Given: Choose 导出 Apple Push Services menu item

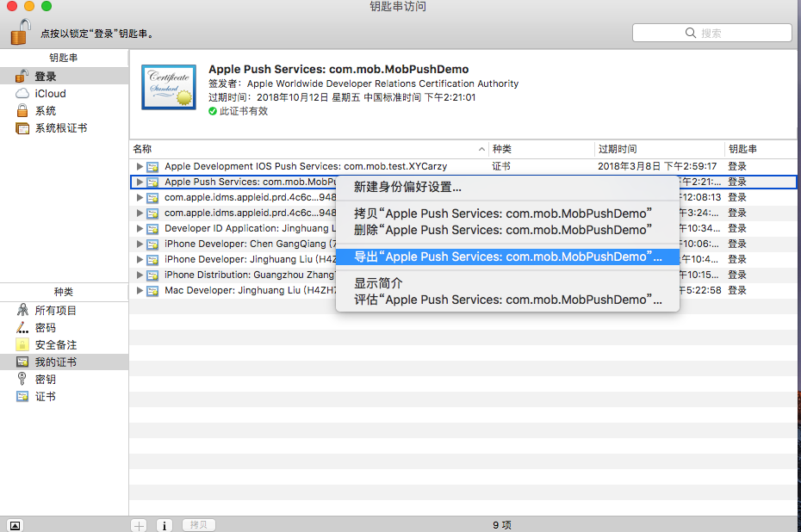Looking at the screenshot, I should click(507, 257).
